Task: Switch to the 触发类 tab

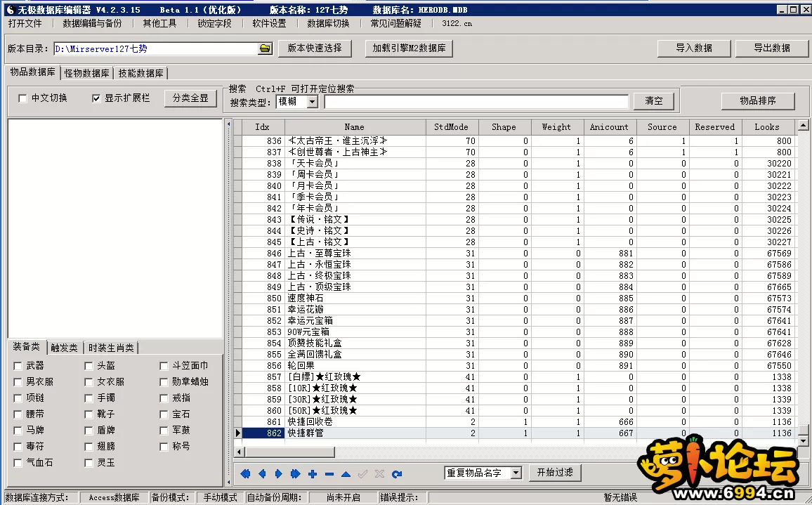Action: [64, 348]
